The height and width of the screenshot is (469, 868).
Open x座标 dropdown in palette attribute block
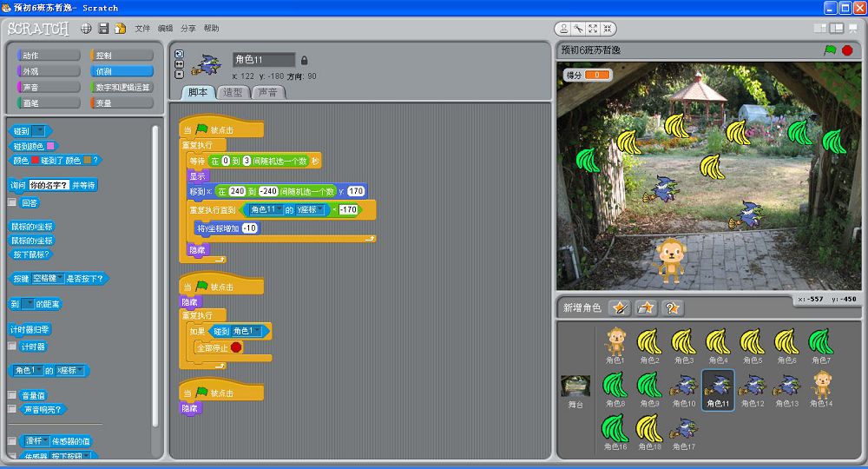(x=69, y=371)
